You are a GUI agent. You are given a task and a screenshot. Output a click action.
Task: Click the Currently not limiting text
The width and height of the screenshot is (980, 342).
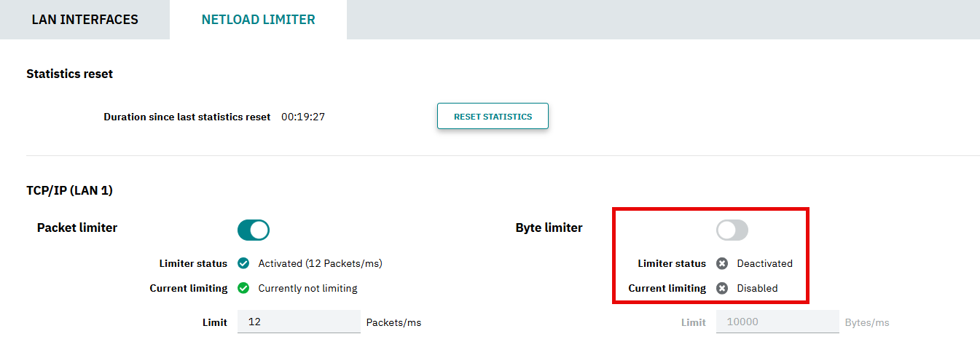[x=307, y=288]
